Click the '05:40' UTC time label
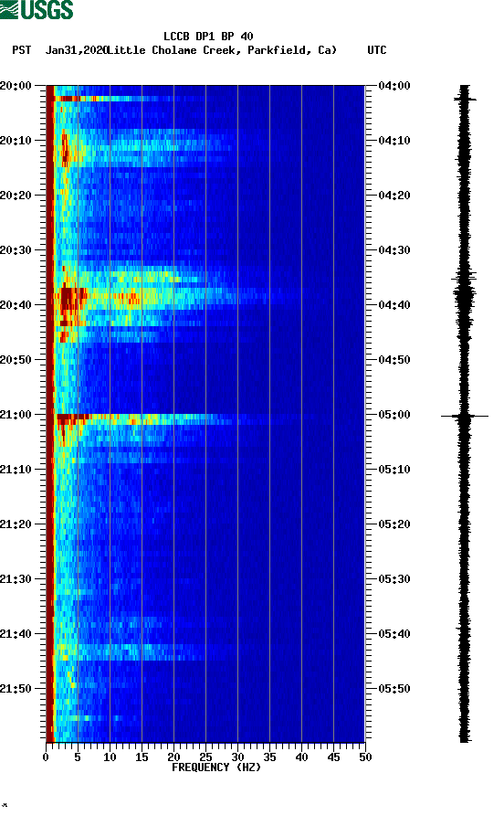 [x=394, y=634]
